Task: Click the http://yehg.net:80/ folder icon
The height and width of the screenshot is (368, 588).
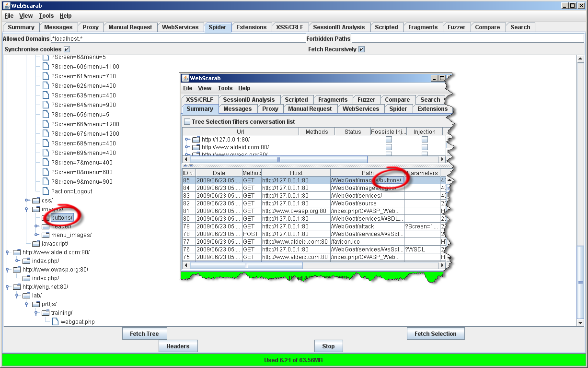Action: pos(17,287)
